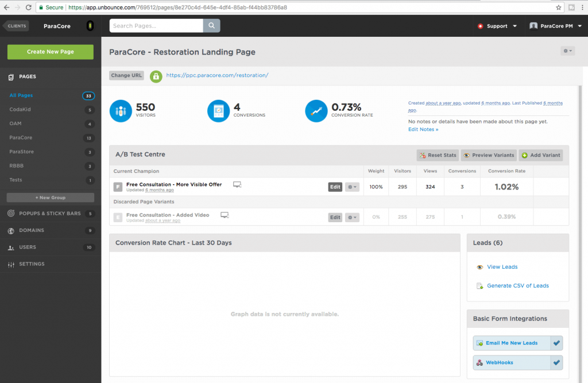Edit the More Visible Offer variant
Image resolution: width=588 pixels, height=383 pixels.
pos(335,187)
